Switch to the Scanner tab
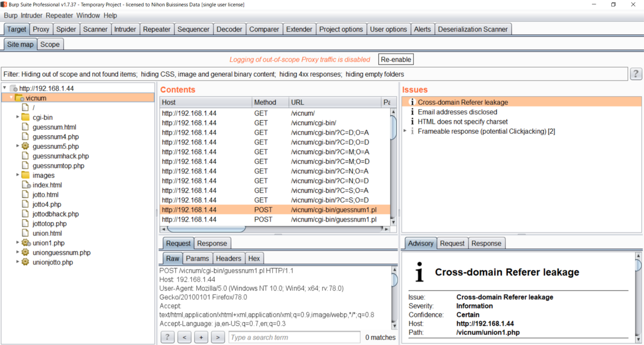 tap(95, 29)
